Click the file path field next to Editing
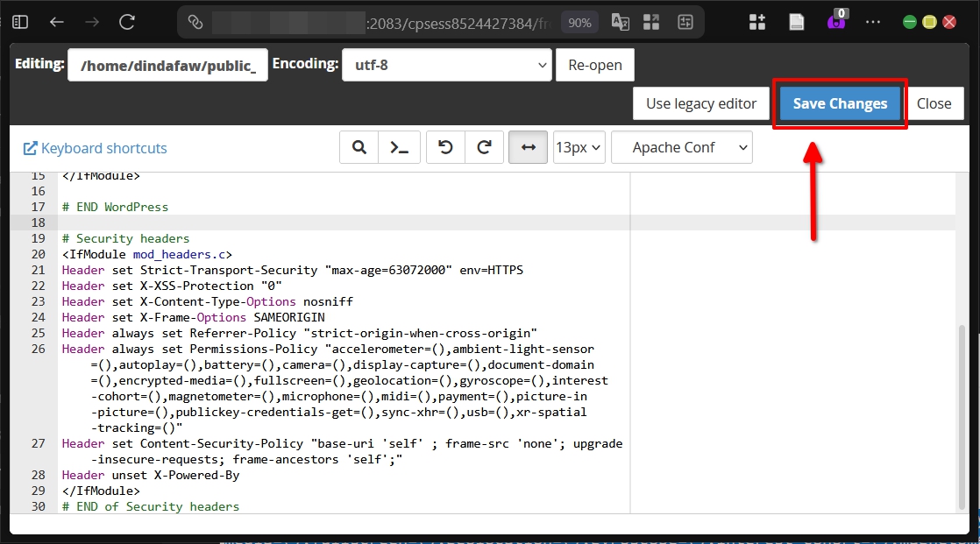This screenshot has width=980, height=544. pyautogui.click(x=167, y=64)
